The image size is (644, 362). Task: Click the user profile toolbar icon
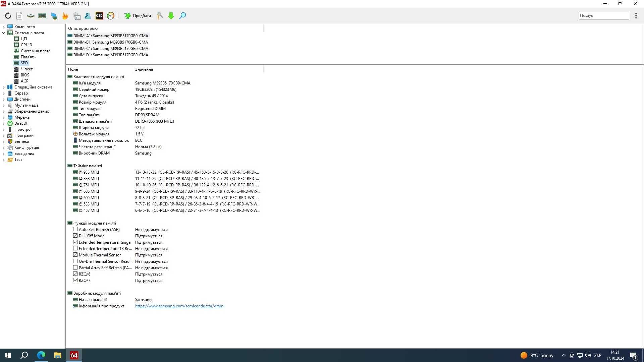coord(88,16)
